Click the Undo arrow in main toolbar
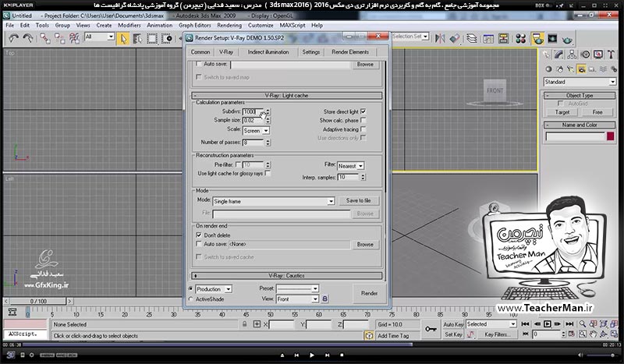Screen dimensions: 624x364 pos(13,38)
